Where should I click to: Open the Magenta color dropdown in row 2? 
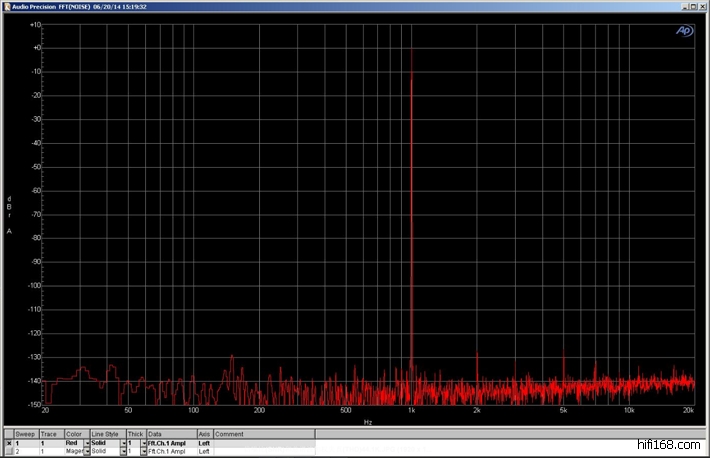coord(86,452)
